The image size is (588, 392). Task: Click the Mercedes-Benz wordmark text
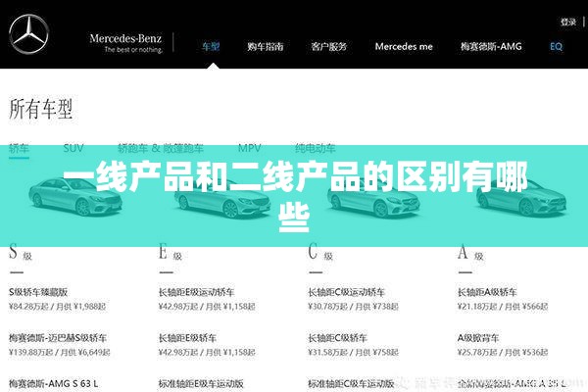(125, 38)
